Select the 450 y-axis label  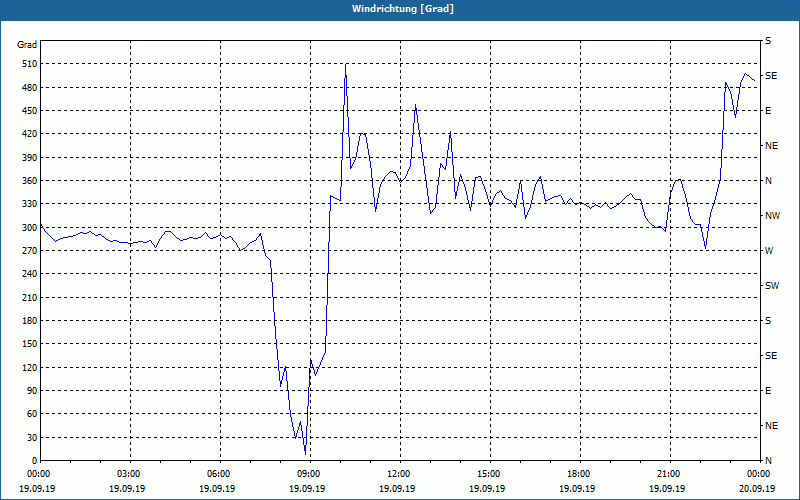tap(30, 111)
